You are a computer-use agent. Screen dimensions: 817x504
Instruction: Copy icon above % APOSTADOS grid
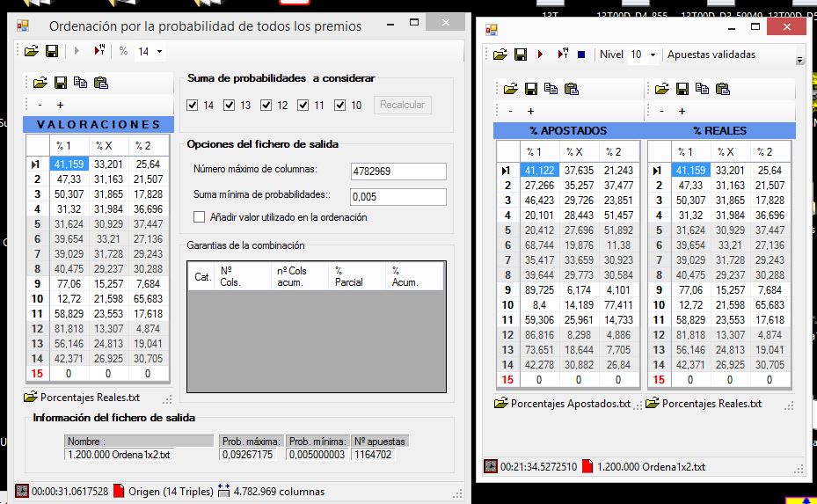click(551, 89)
